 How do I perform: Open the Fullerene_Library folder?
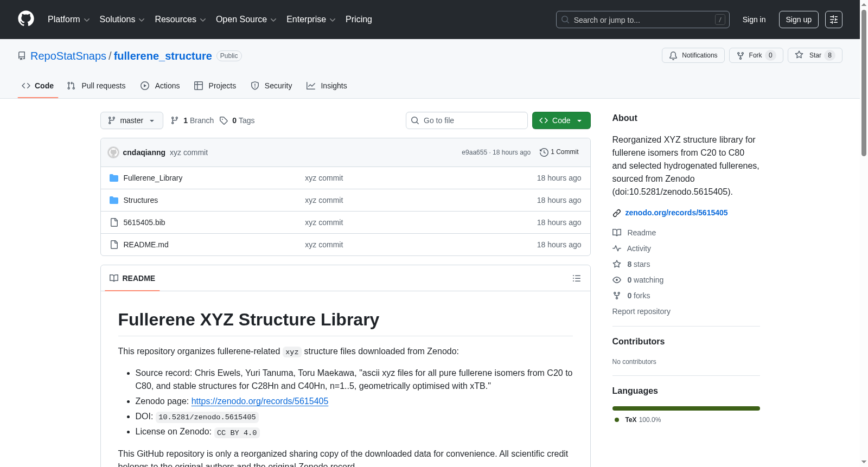[x=153, y=178]
